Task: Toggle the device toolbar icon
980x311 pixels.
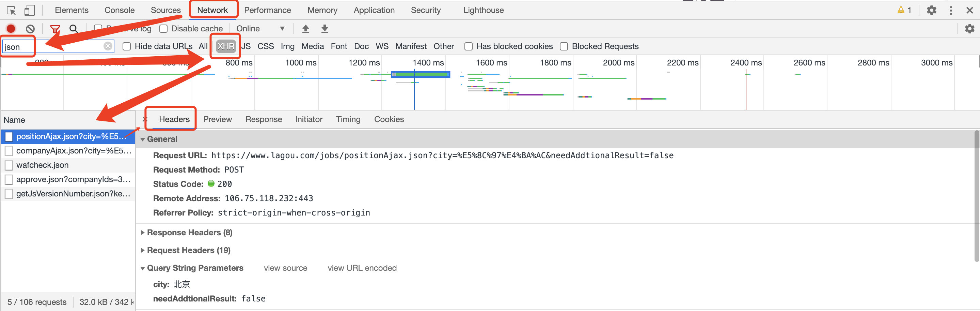Action: [29, 10]
